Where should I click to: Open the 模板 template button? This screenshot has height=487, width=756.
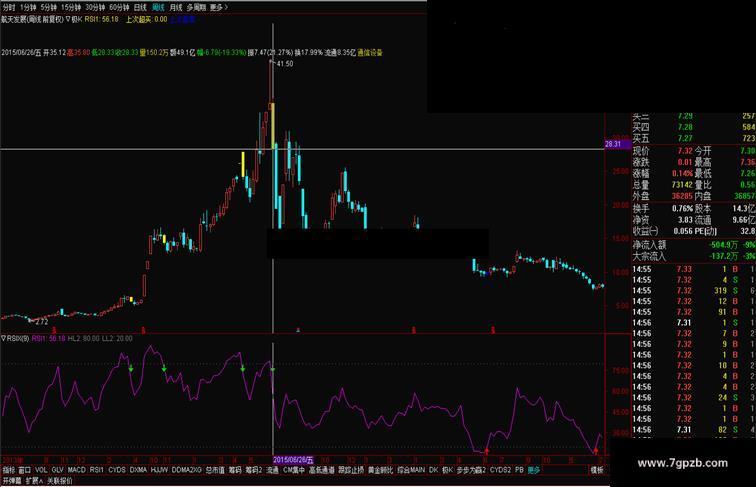597,470
